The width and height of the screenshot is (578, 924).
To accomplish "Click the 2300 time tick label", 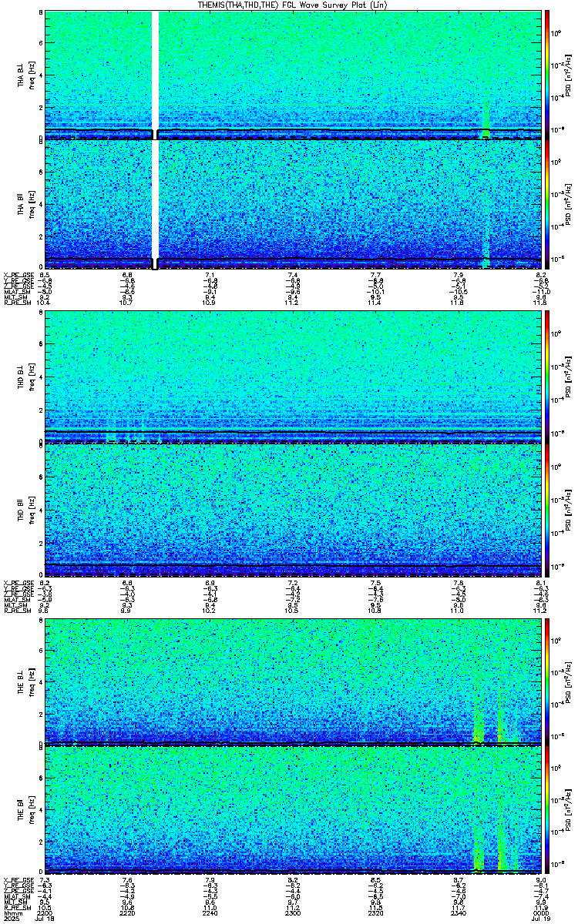I will (x=293, y=912).
